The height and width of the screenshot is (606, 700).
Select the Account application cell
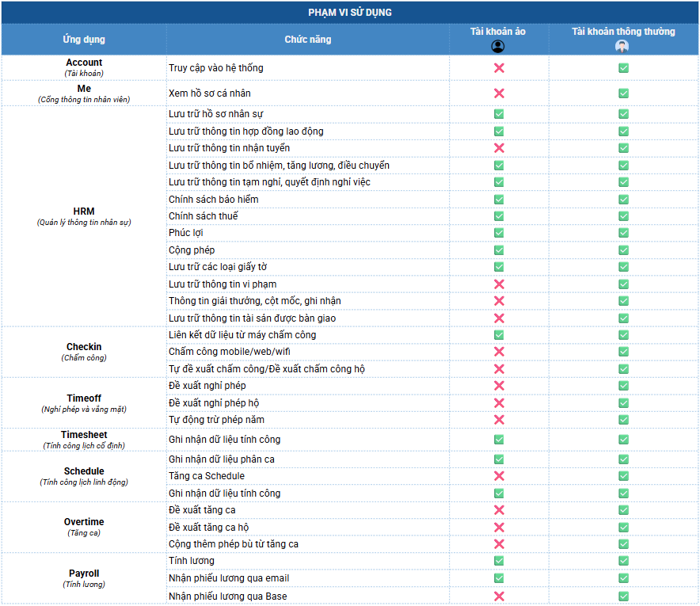[x=84, y=67]
